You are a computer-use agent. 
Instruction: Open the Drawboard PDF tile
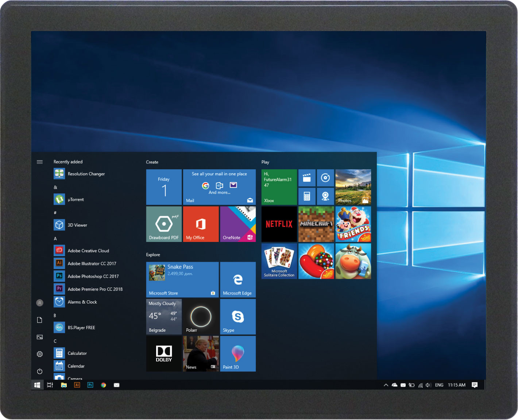[164, 224]
